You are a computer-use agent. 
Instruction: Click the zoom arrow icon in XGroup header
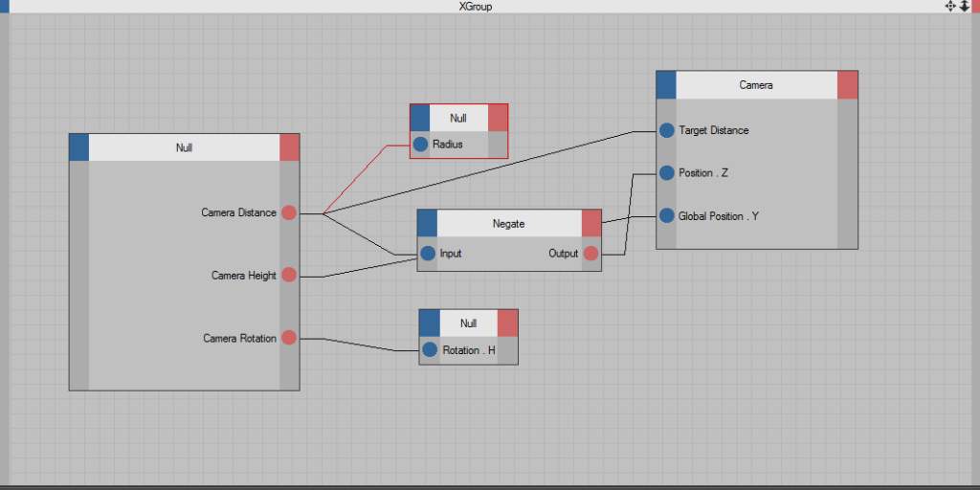(x=965, y=6)
